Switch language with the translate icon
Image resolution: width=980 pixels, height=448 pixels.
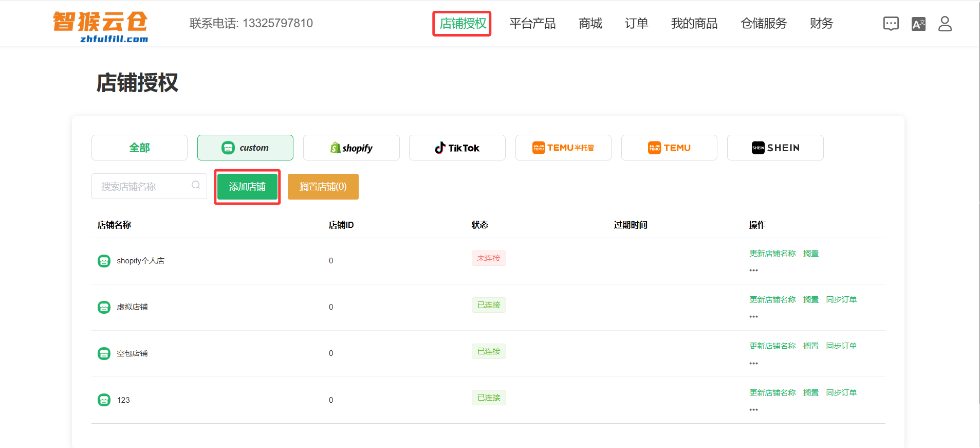[918, 24]
